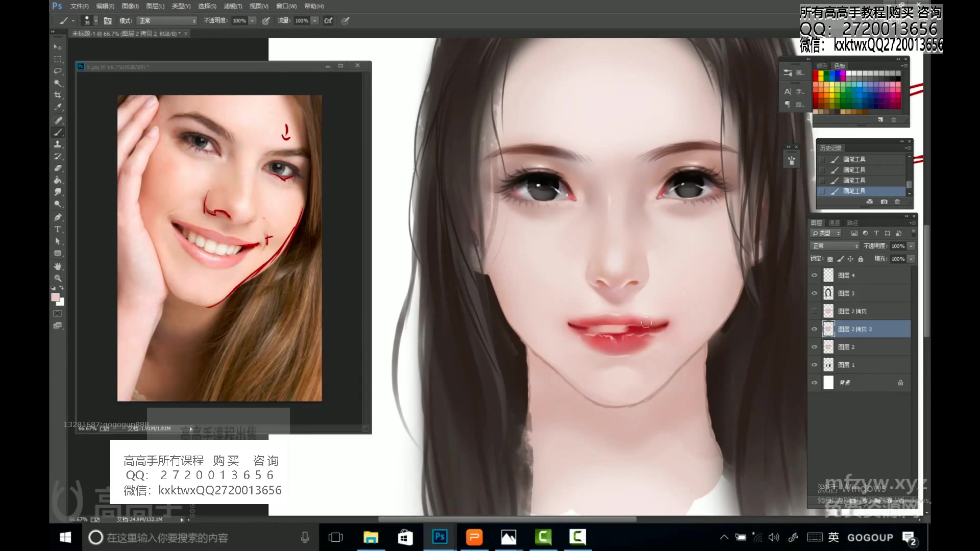980x551 pixels.
Task: Open the layer blend mode dropdown showing 正常
Action: [x=834, y=246]
